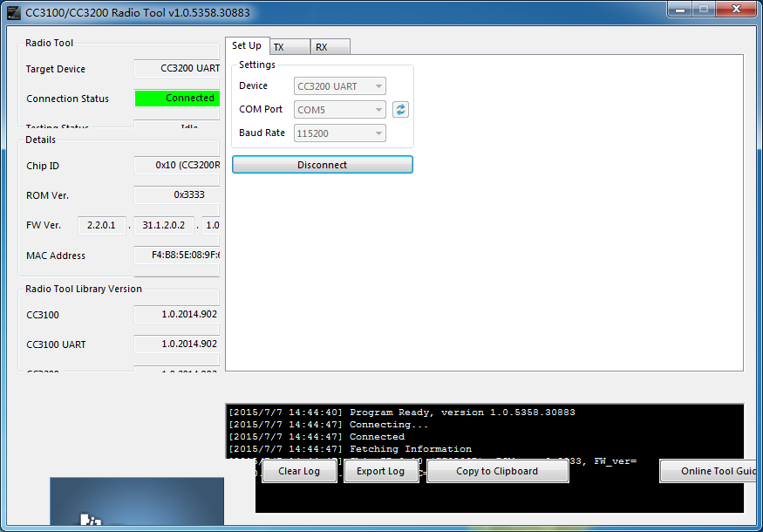
Task: Open the Baud Rate dropdown
Action: [340, 133]
